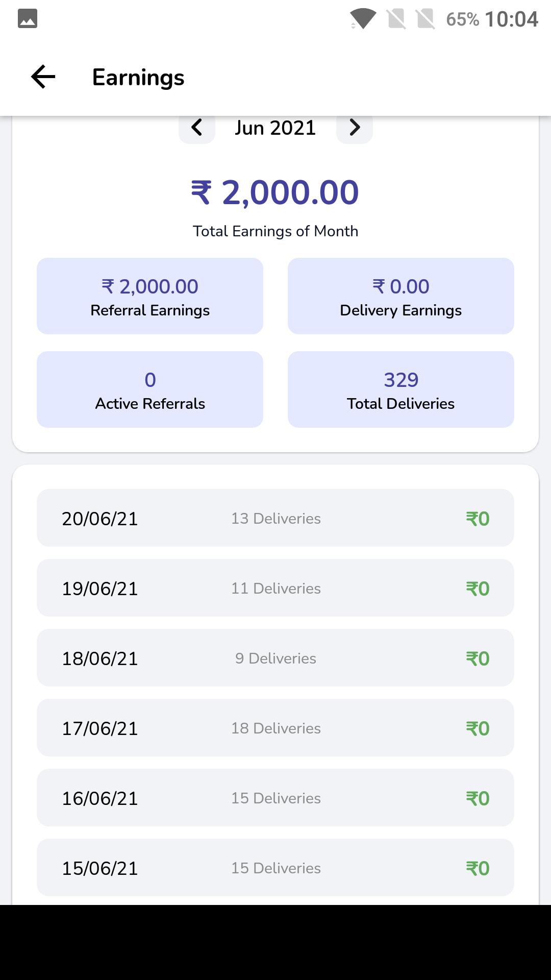Select the 18/06/21 row with 9 deliveries
The width and height of the screenshot is (551, 980).
275,658
